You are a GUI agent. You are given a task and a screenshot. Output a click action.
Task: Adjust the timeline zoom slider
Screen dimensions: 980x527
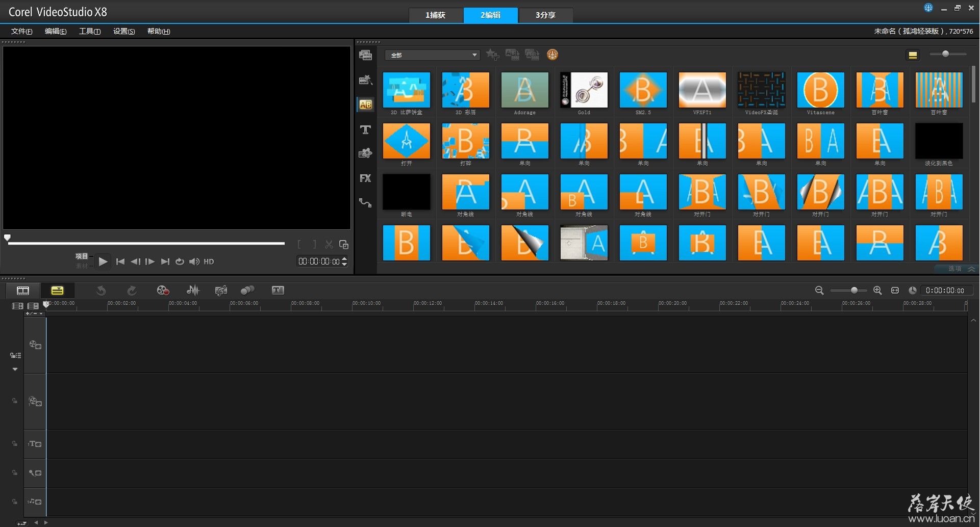848,291
